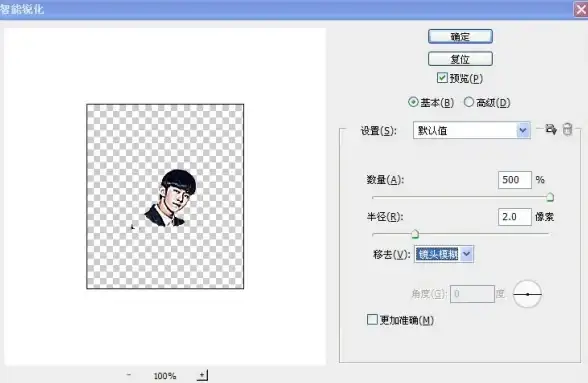588x383 pixels.
Task: Click the zoom in plus button
Action: coord(202,375)
